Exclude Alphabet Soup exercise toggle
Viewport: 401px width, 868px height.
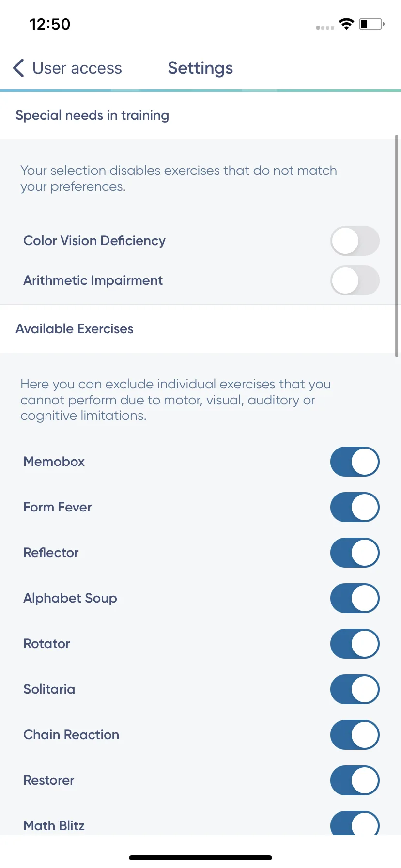[x=355, y=598]
